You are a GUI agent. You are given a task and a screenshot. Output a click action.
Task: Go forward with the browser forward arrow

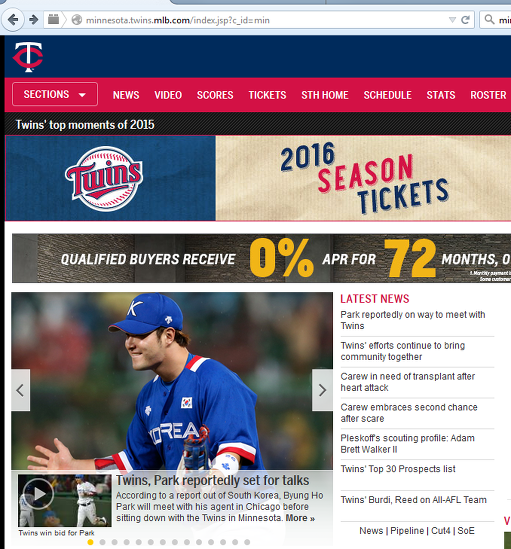tap(34, 20)
